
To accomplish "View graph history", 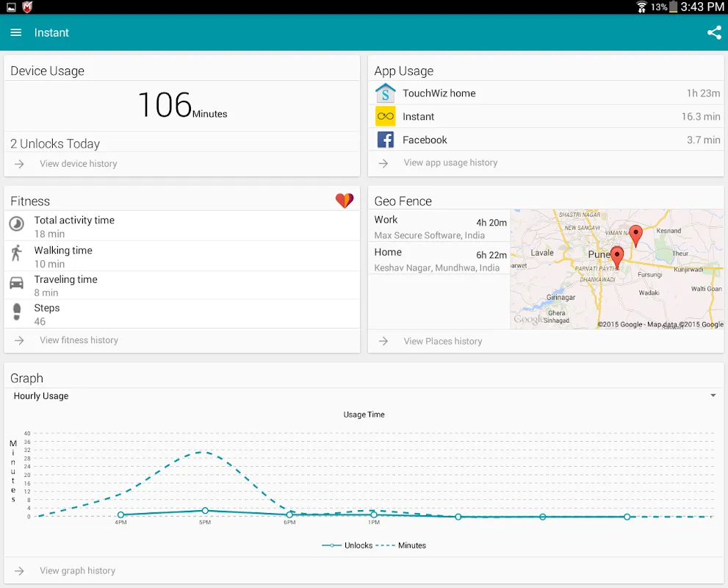I will pos(78,570).
